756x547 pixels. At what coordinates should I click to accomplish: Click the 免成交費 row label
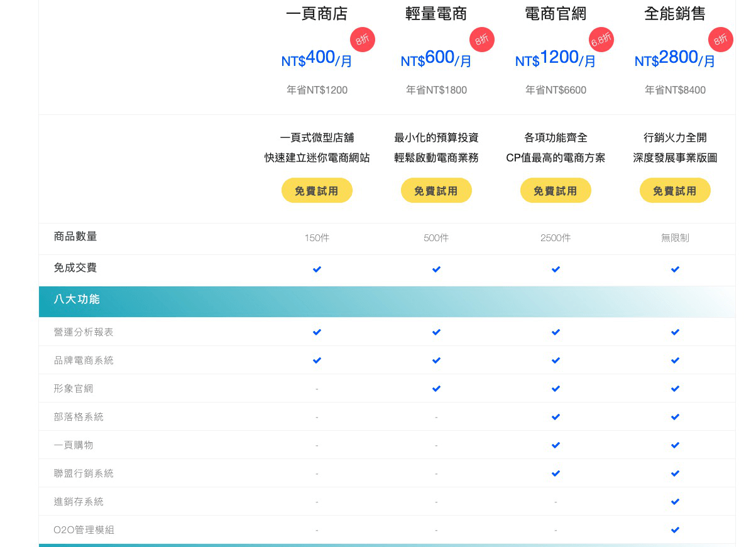(x=75, y=268)
